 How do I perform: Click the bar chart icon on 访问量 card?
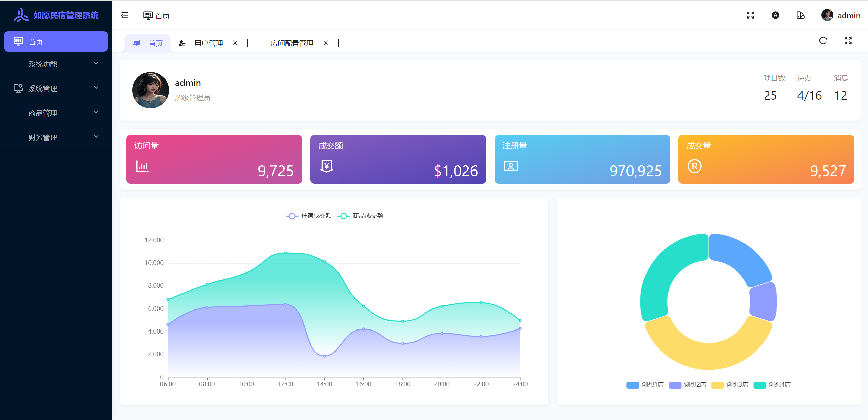pos(142,166)
